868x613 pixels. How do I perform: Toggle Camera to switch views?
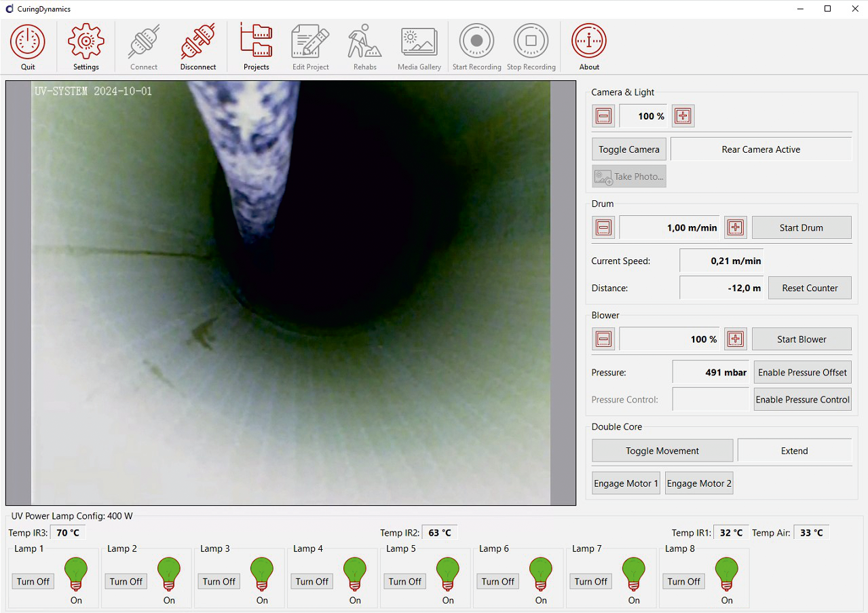coord(628,149)
